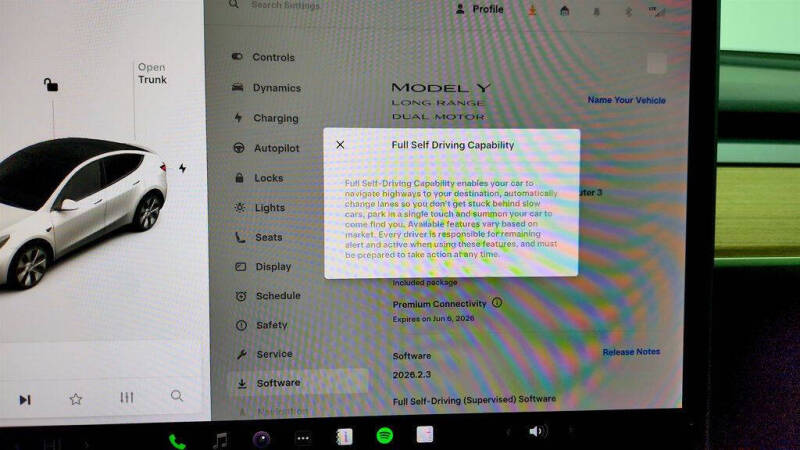
Task: Tap the Premium Connectivity label
Action: (439, 304)
